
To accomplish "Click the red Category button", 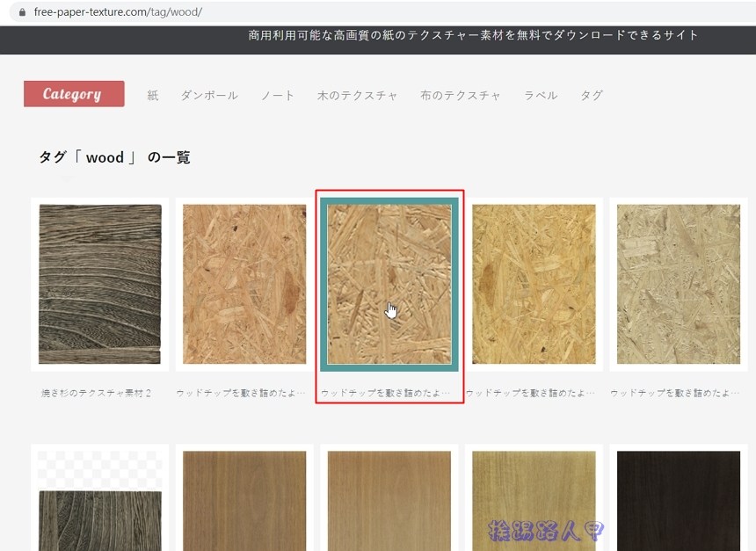I will click(74, 94).
